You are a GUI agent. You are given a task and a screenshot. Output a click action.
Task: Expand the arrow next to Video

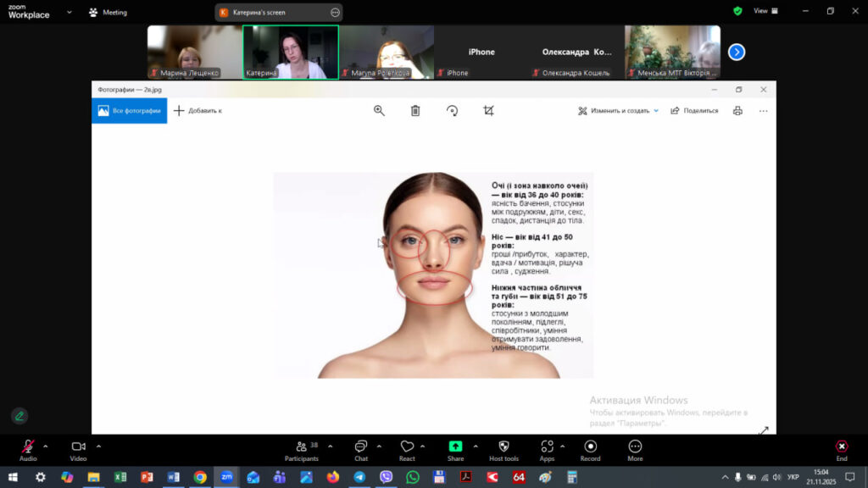[98, 446]
